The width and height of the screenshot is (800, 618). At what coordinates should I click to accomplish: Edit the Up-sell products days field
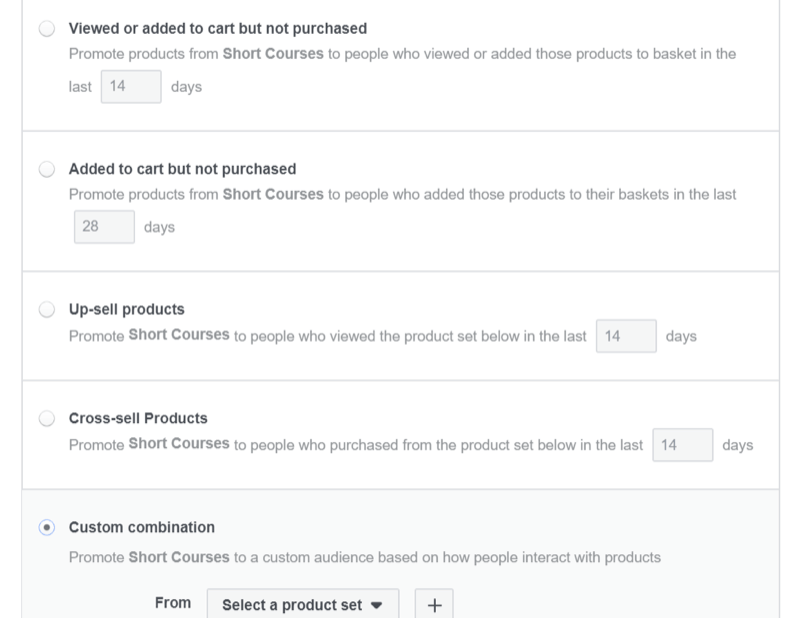pyautogui.click(x=626, y=337)
